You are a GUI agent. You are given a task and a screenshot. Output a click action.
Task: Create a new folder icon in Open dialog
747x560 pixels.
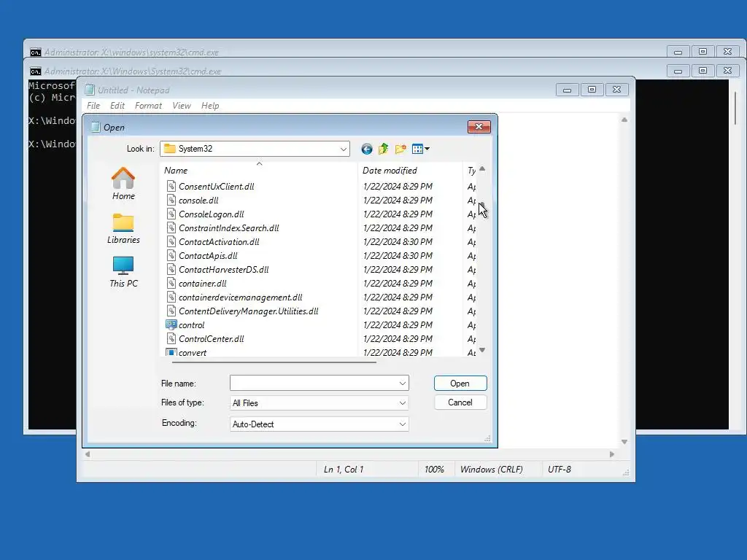click(400, 149)
